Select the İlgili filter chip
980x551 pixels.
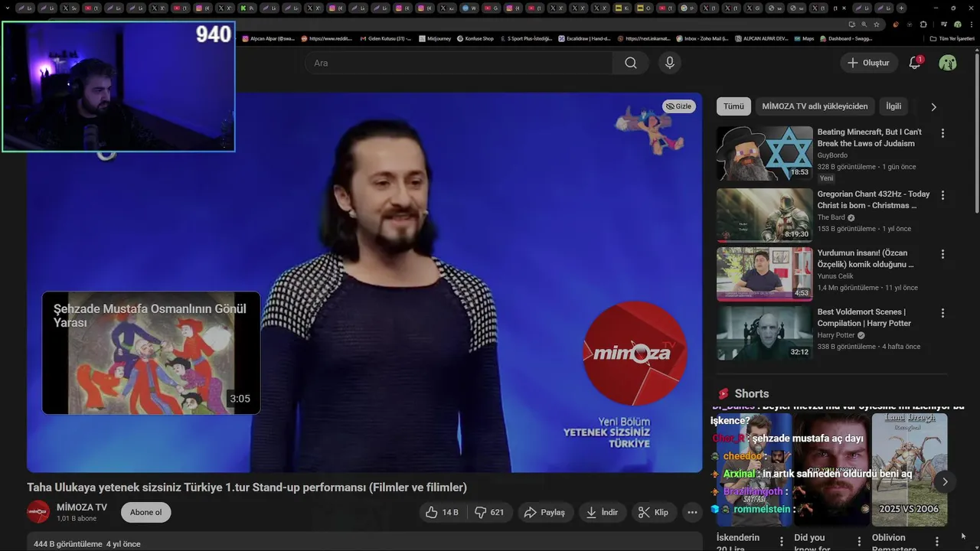click(893, 106)
